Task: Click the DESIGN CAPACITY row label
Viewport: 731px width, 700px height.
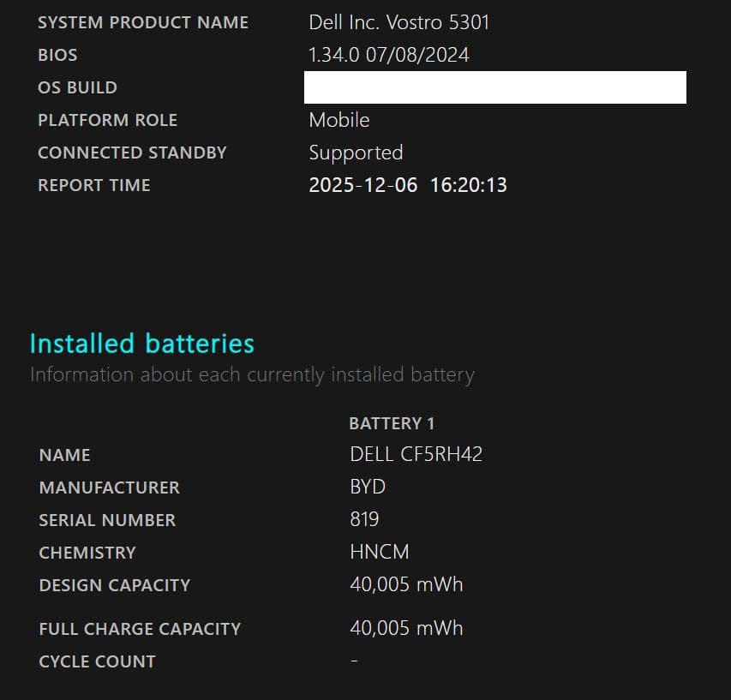Action: pos(114,585)
